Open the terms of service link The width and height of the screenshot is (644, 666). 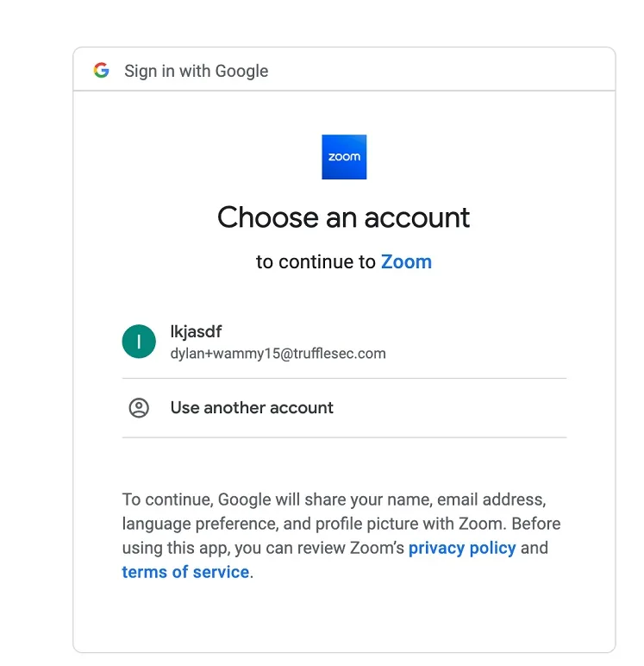tap(185, 572)
